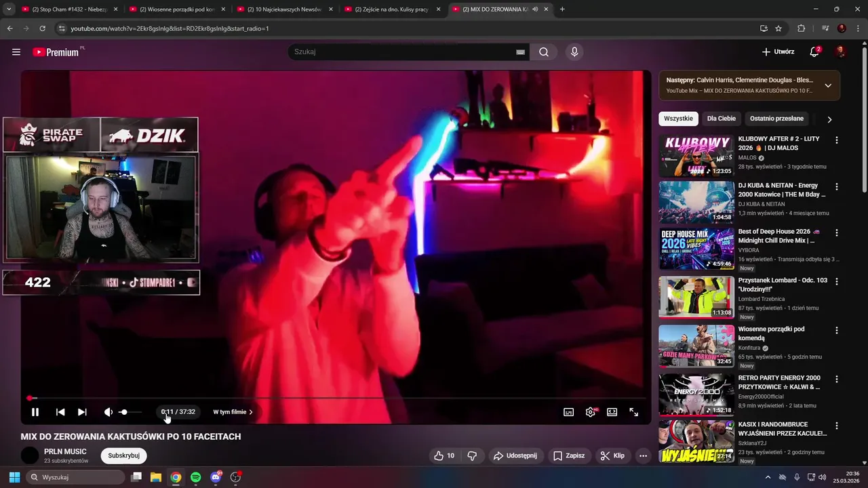Screen dimensions: 868x488
Task: Go back in browser history
Action: 9,28
